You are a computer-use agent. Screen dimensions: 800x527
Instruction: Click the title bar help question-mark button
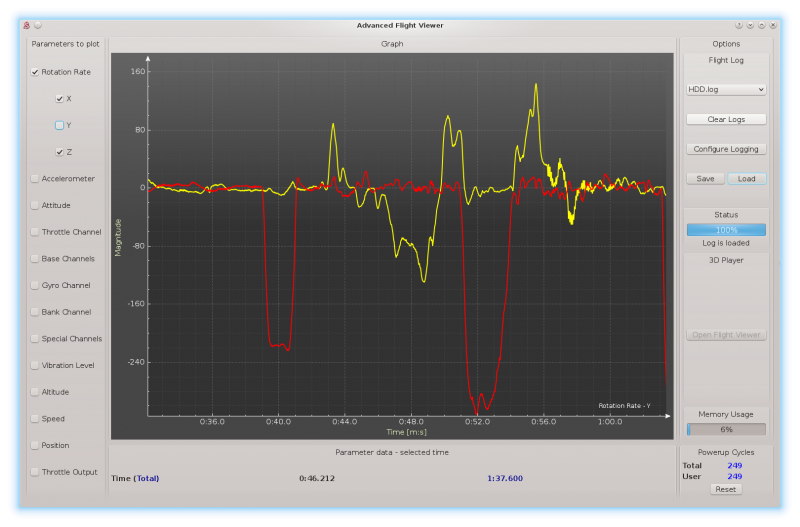coord(739,25)
